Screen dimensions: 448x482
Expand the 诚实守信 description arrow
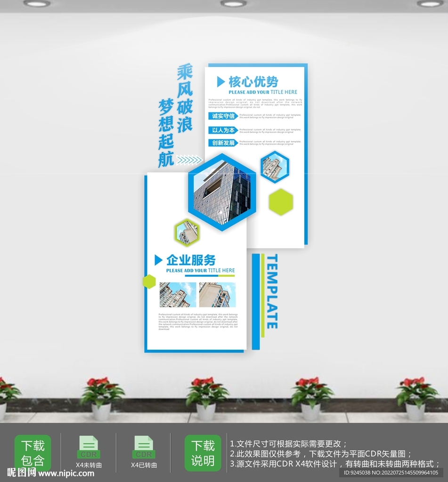pyautogui.click(x=238, y=116)
